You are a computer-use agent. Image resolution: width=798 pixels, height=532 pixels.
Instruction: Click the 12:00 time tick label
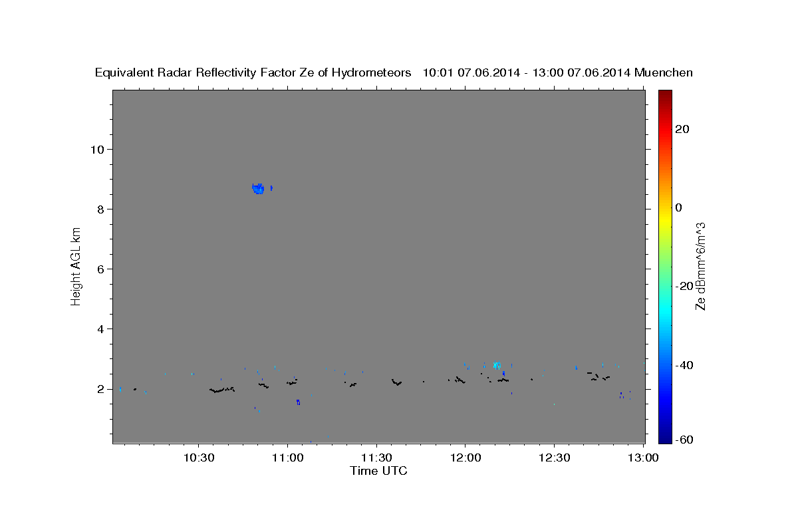click(x=465, y=458)
